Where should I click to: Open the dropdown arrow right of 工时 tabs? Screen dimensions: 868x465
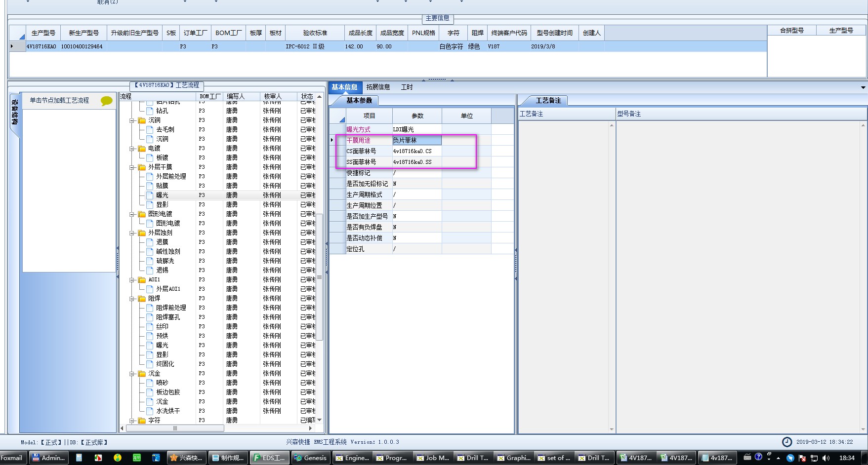863,87
